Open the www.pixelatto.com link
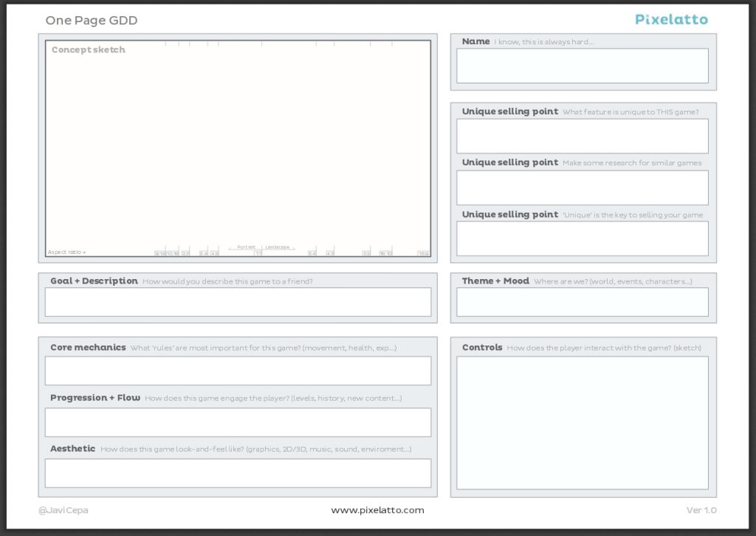 (378, 509)
